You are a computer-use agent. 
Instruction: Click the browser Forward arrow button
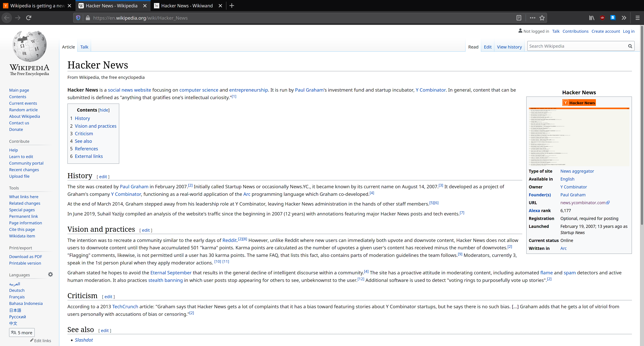click(x=18, y=18)
